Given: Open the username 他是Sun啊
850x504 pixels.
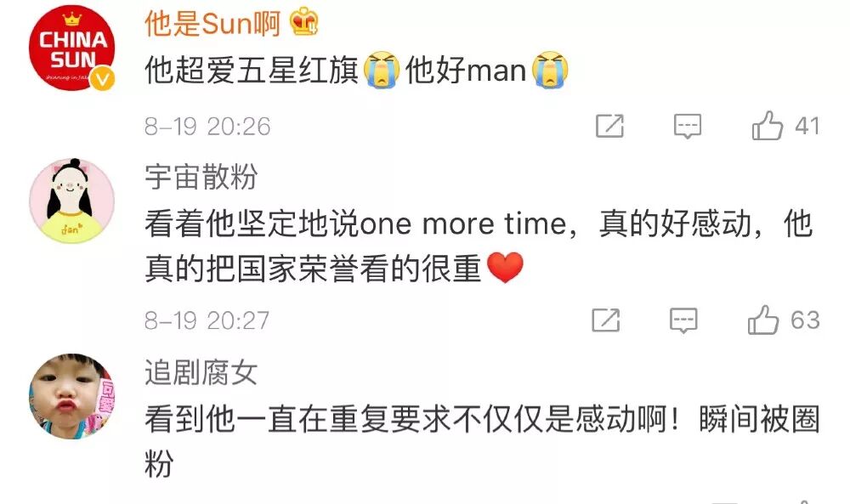Looking at the screenshot, I should point(212,23).
